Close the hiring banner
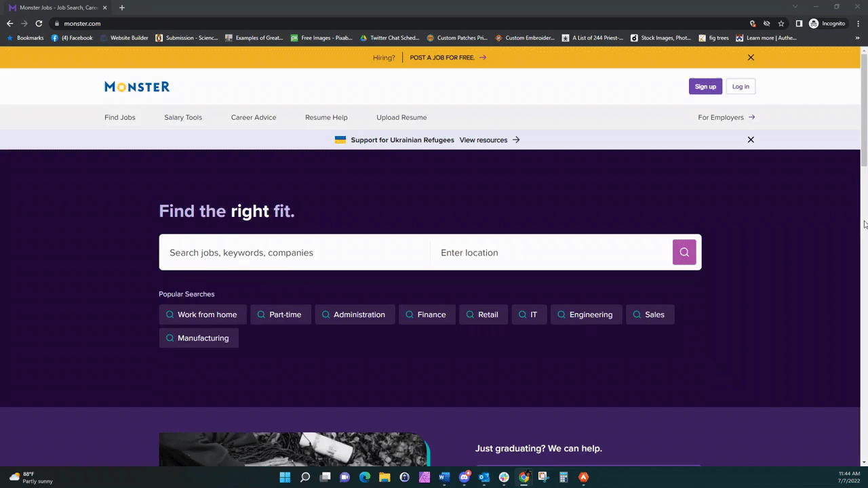Screen dimensions: 868x488 [751, 58]
